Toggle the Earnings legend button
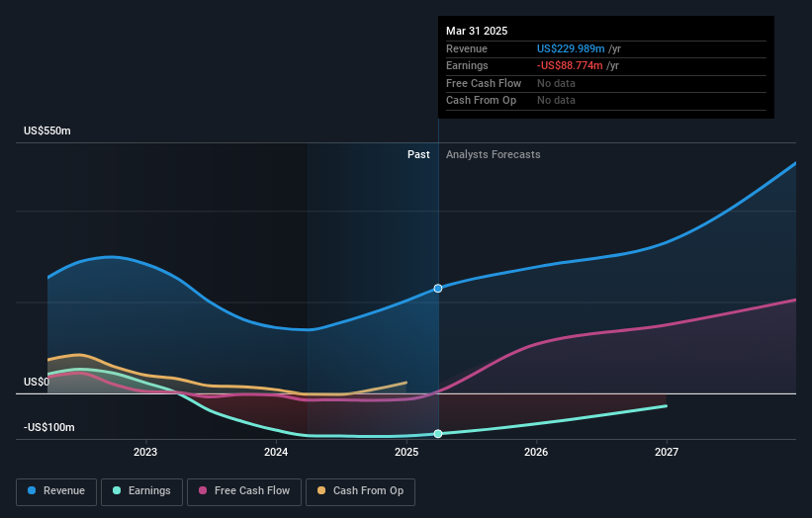The height and width of the screenshot is (518, 812). (141, 491)
